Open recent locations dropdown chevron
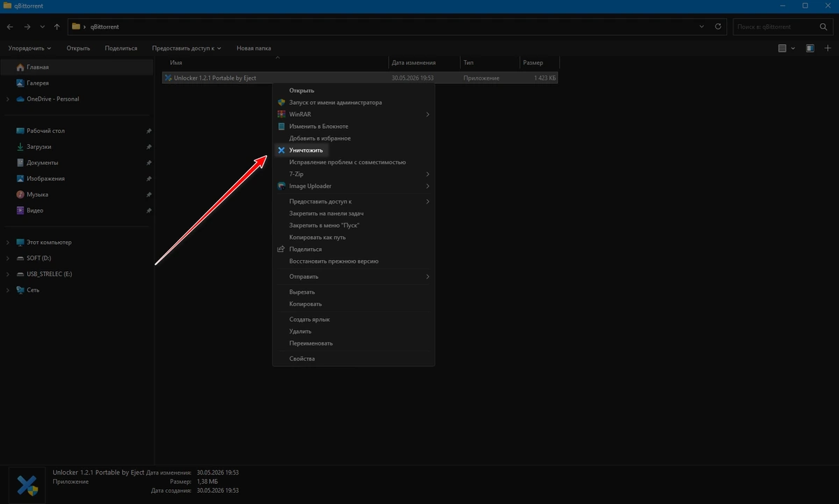The height and width of the screenshot is (504, 839). pos(42,27)
